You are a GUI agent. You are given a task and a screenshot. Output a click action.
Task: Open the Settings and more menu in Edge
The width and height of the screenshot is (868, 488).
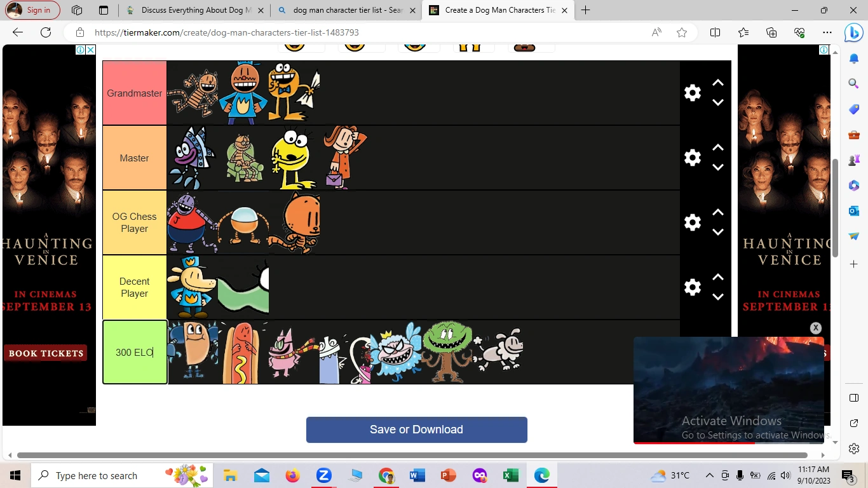tap(827, 32)
